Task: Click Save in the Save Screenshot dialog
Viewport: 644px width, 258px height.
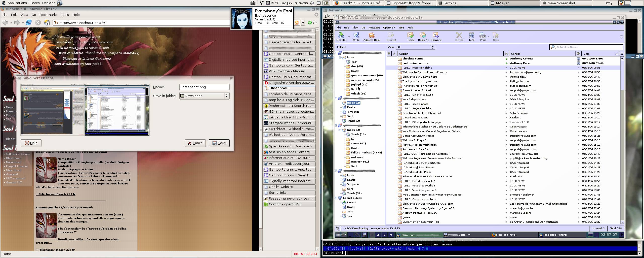Action: (219, 143)
